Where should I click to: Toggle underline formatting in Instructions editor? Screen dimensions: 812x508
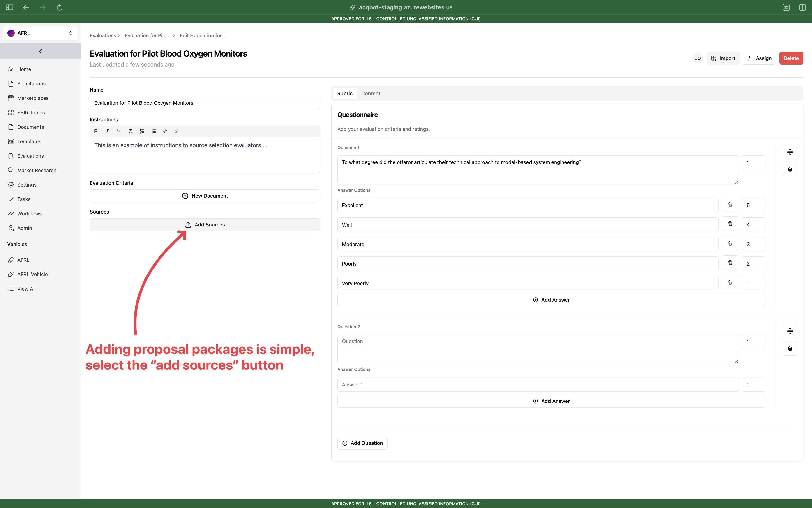click(119, 131)
